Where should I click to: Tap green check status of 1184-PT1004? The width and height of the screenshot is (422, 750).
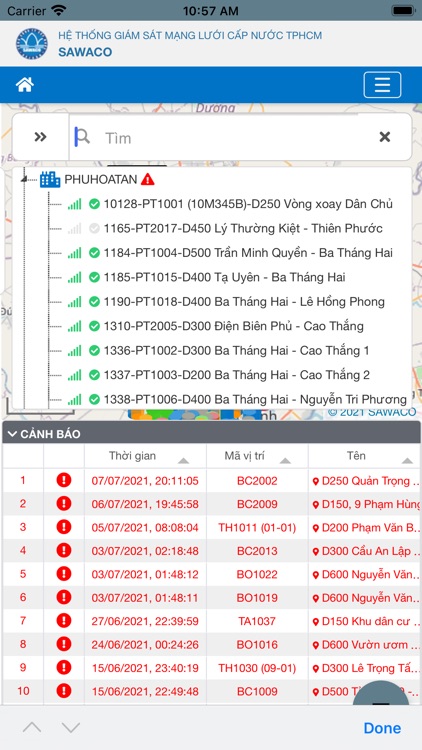click(x=94, y=253)
